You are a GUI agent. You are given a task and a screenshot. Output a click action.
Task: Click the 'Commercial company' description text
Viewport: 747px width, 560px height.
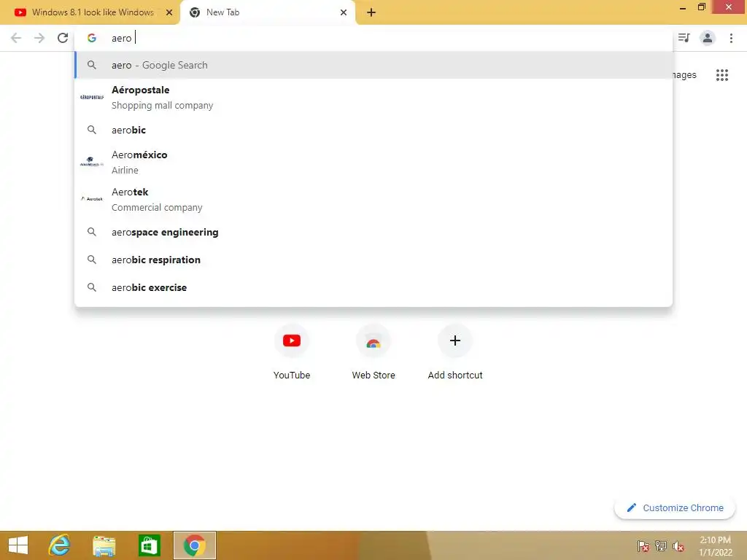tap(157, 208)
